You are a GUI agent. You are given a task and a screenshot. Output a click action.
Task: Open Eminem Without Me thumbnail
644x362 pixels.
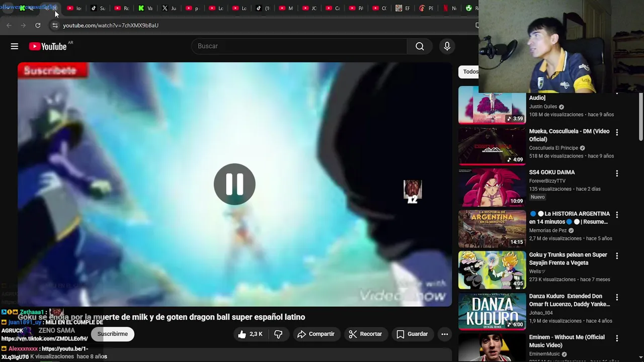click(x=492, y=347)
